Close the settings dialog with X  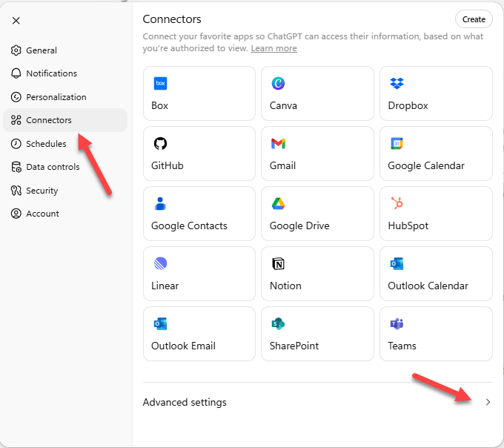click(16, 21)
